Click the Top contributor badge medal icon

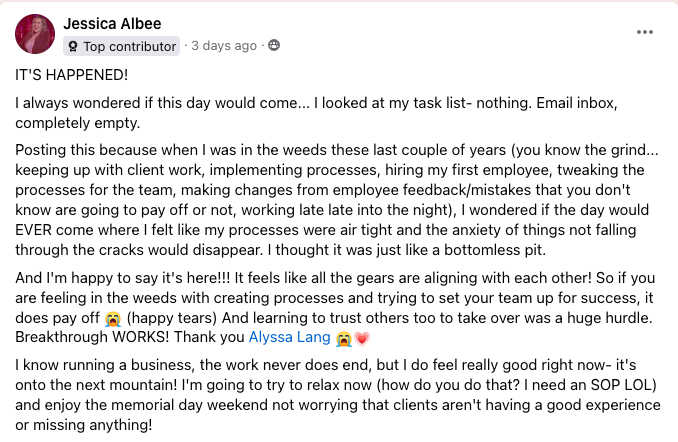73,46
